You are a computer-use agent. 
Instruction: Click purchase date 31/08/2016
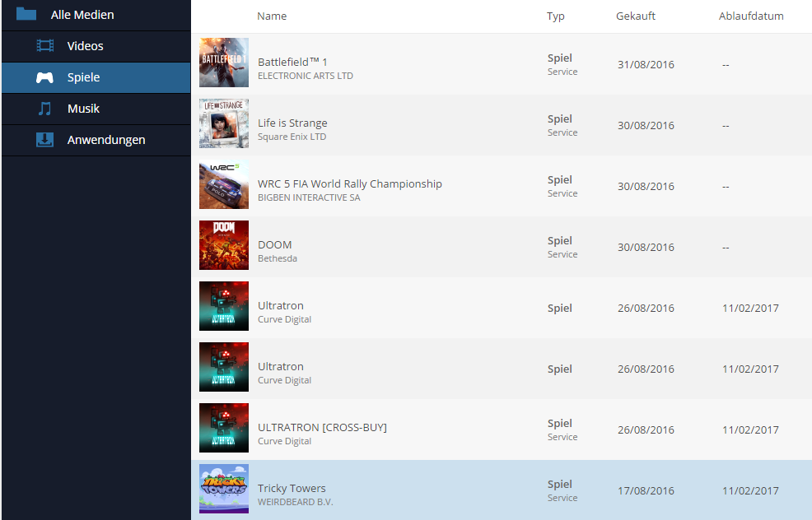point(646,65)
